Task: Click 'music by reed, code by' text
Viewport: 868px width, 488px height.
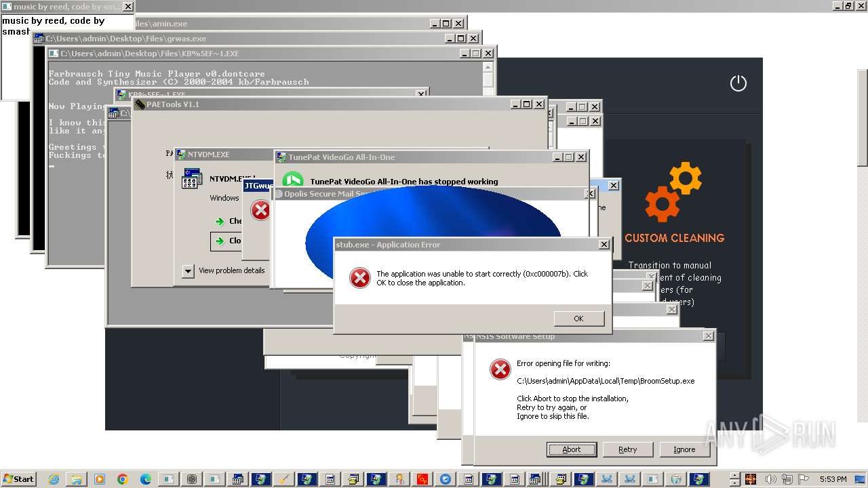Action: pyautogui.click(x=53, y=21)
